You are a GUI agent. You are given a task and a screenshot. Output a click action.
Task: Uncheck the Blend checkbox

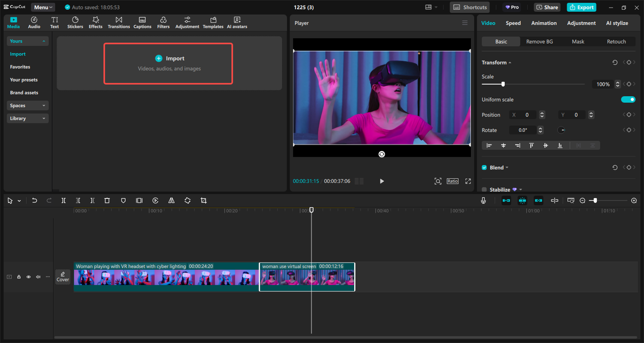[484, 168]
